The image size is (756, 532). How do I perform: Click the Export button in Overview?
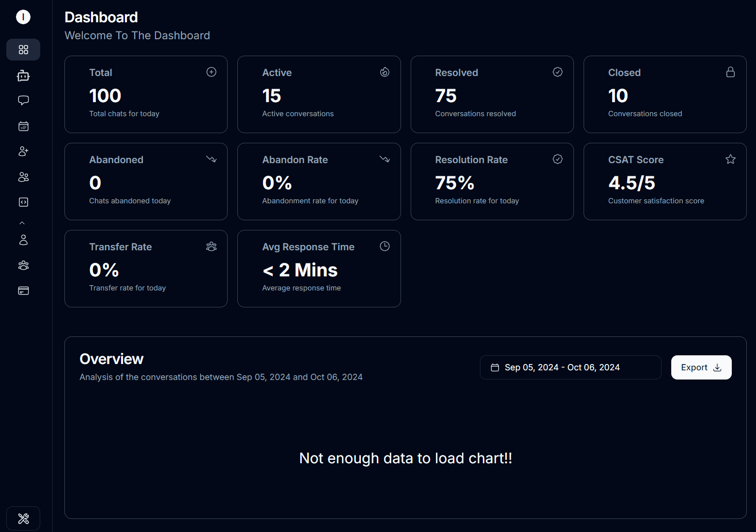point(701,367)
